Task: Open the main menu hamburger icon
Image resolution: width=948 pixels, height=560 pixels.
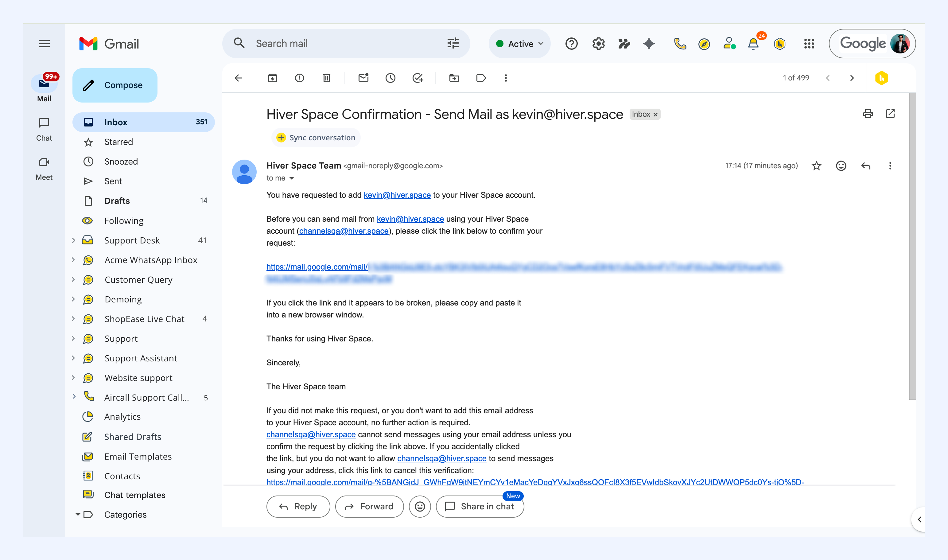Action: pyautogui.click(x=44, y=44)
